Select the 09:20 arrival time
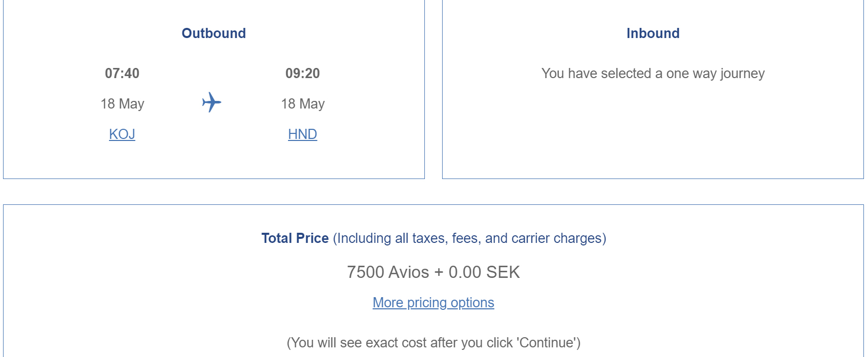 coord(303,74)
